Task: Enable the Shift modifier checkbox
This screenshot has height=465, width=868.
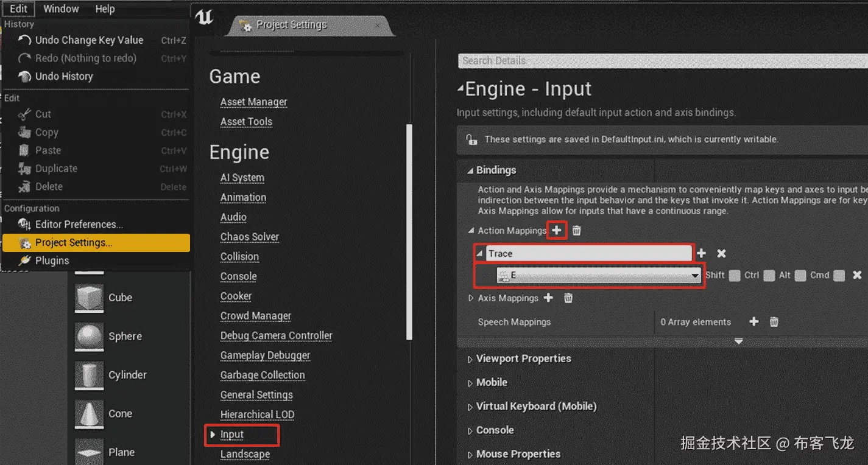Action: (x=735, y=276)
